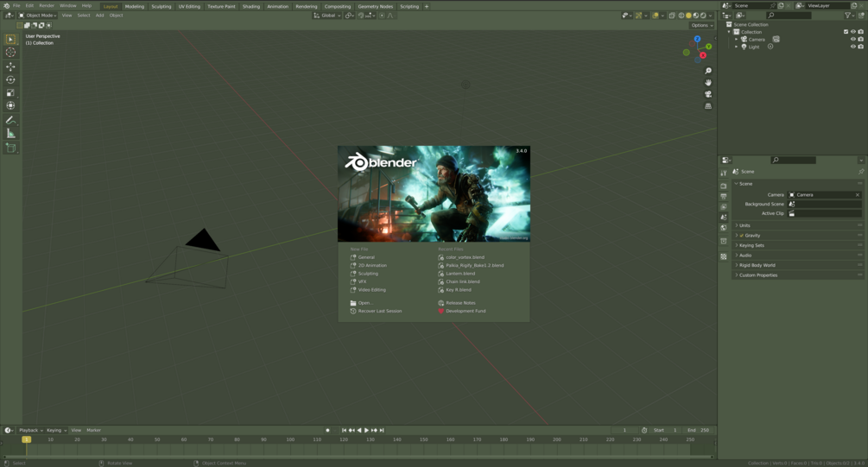Open the Render menu
This screenshot has width=868, height=467.
[x=47, y=5]
